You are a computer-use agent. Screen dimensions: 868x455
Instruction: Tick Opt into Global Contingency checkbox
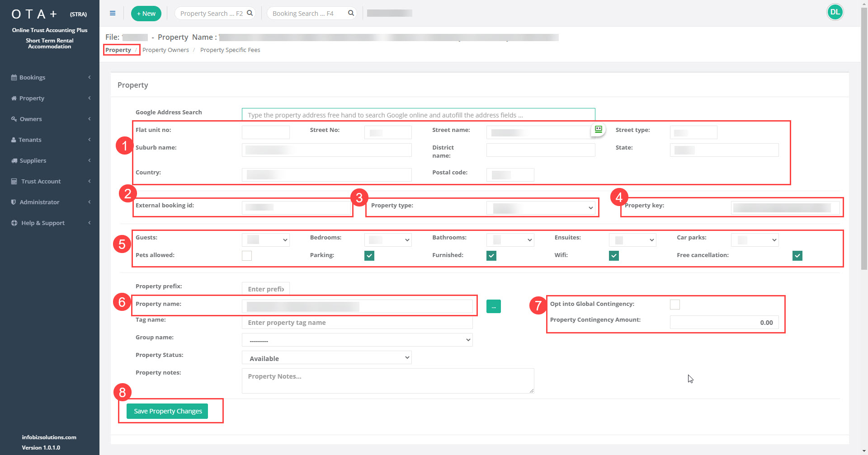[675, 305]
